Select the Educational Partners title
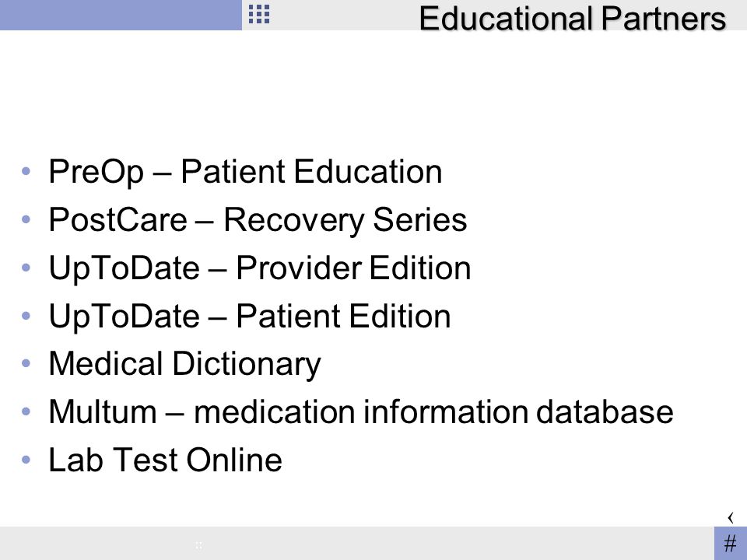Screen dimensions: 747x560 pos(572,19)
